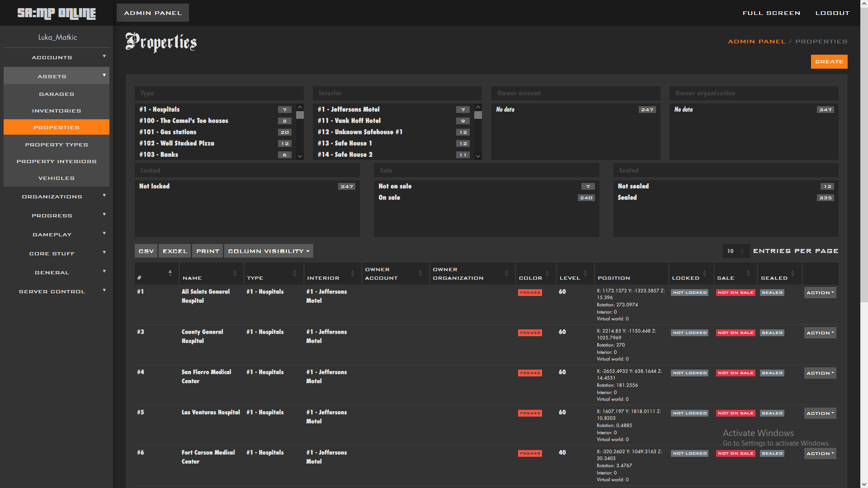
Task: Filter by Not sealed properties
Action: pyautogui.click(x=633, y=186)
